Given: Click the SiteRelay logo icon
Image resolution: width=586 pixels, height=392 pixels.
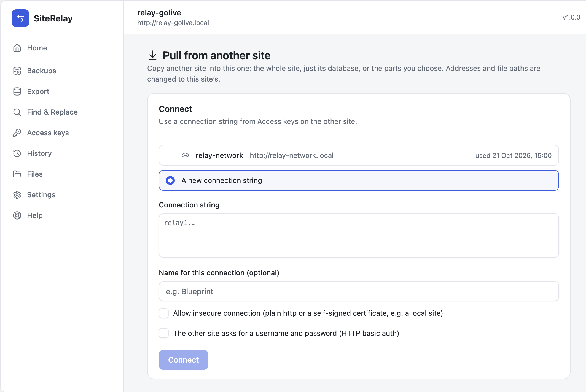Looking at the screenshot, I should [20, 18].
